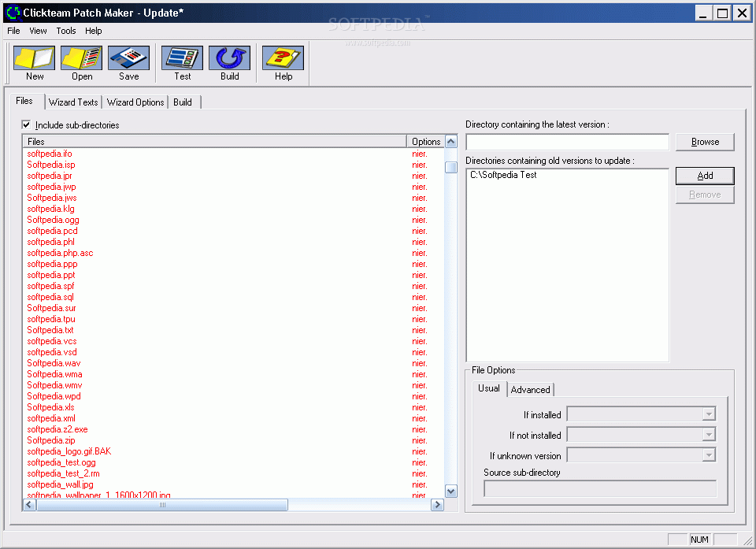Click the Clickteam app icon in title bar
756x549 pixels.
13,13
